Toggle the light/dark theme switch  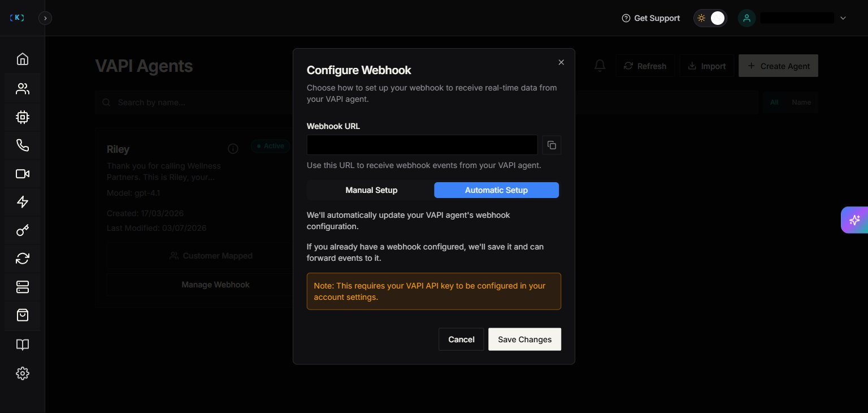pos(710,18)
